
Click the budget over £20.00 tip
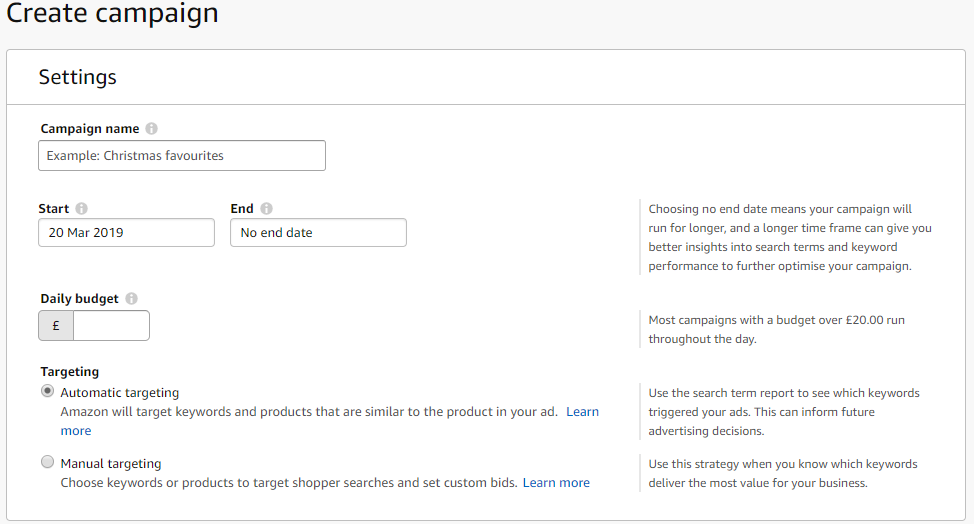[776, 329]
